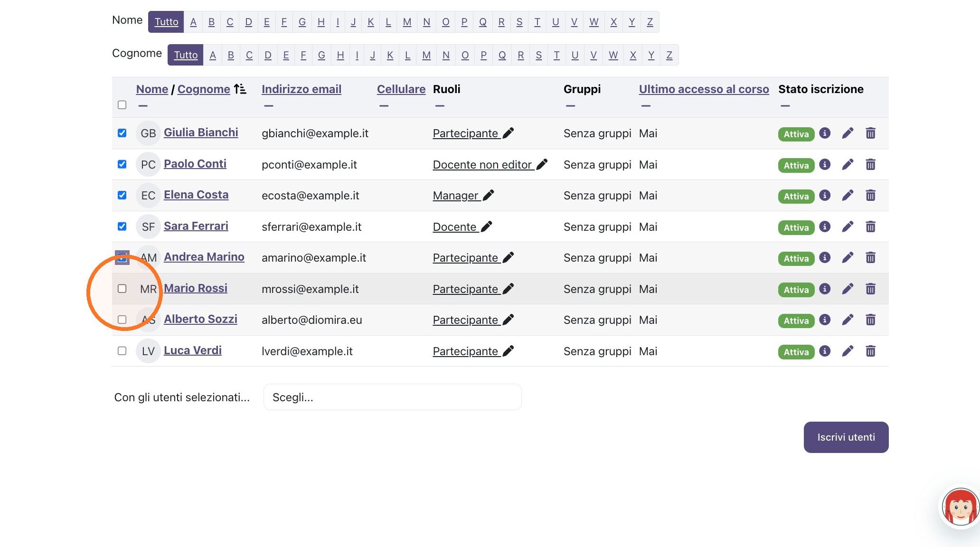Select Mario Rossi's checkbox

(122, 289)
